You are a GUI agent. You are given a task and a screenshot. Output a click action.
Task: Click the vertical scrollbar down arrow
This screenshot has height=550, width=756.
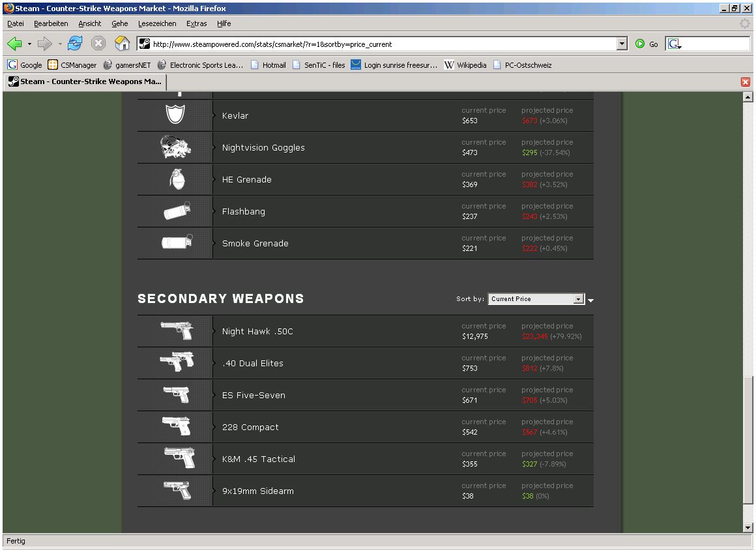pyautogui.click(x=748, y=527)
